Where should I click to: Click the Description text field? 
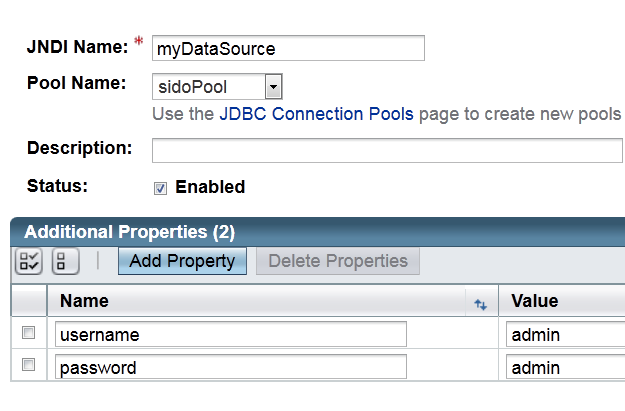(387, 150)
